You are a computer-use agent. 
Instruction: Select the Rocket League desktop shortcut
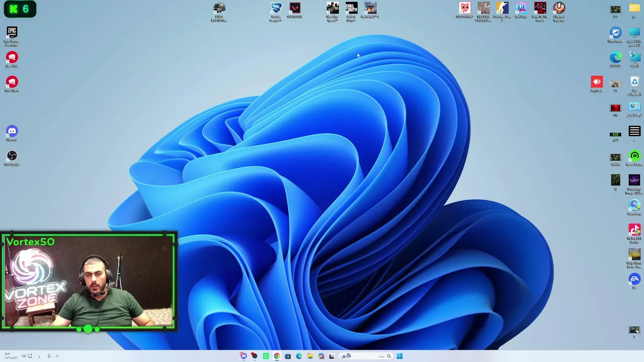276,12
